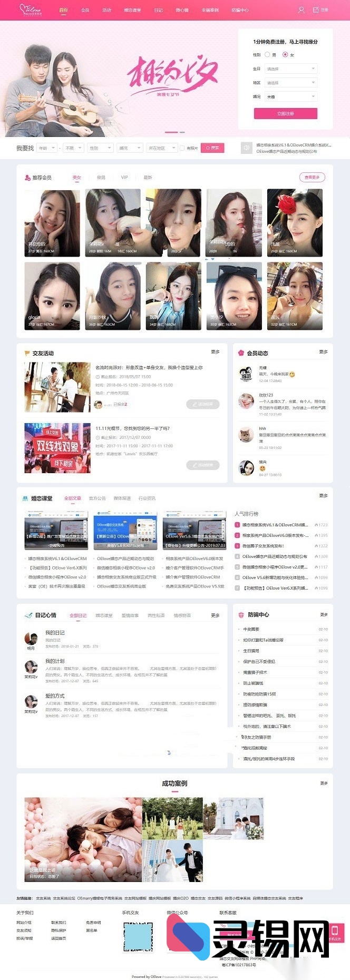Switch to the VIP members tab
This screenshot has height=980, width=350.
(124, 178)
